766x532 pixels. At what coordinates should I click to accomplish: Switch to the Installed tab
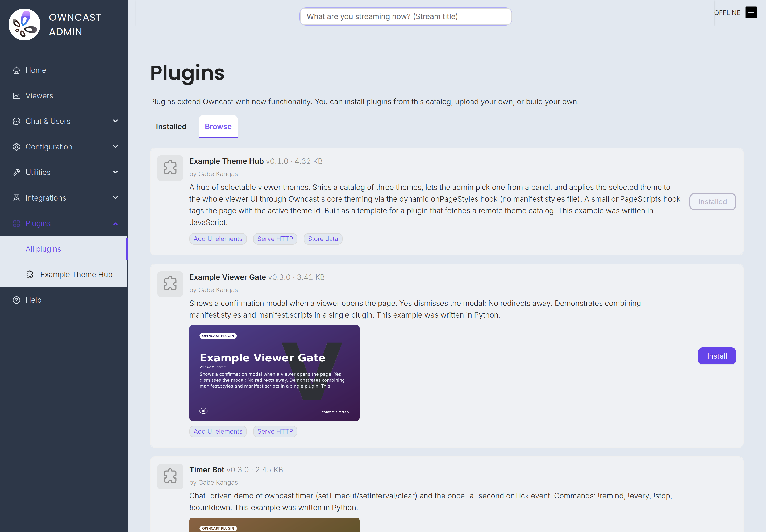coord(171,127)
